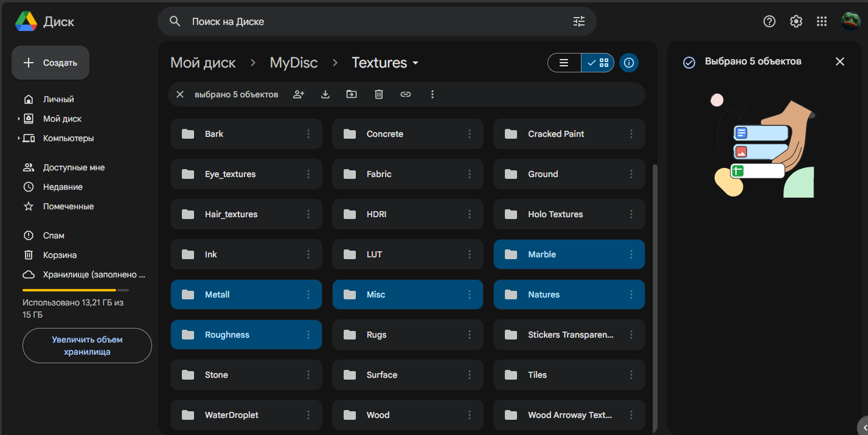Select the grid view layout

click(598, 63)
